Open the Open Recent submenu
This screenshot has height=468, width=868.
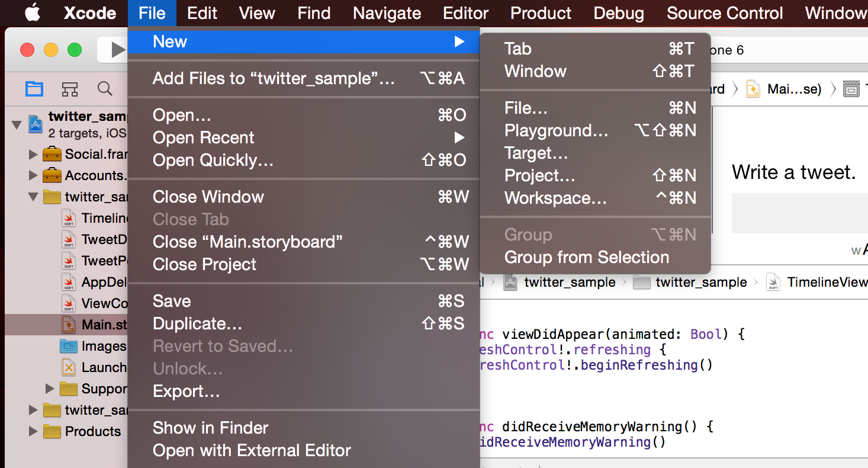[x=203, y=137]
